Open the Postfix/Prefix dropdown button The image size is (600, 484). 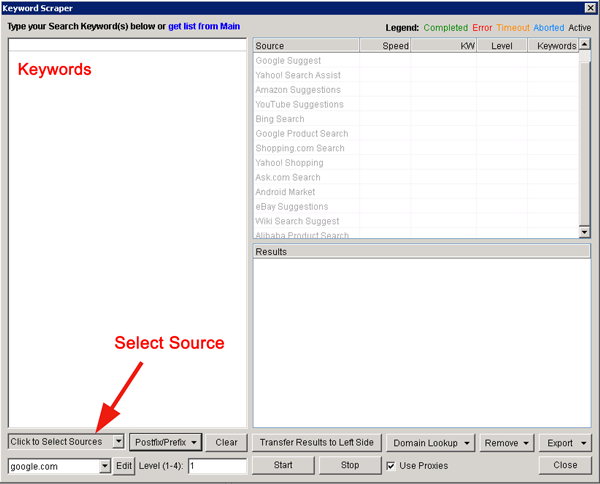[x=165, y=442]
